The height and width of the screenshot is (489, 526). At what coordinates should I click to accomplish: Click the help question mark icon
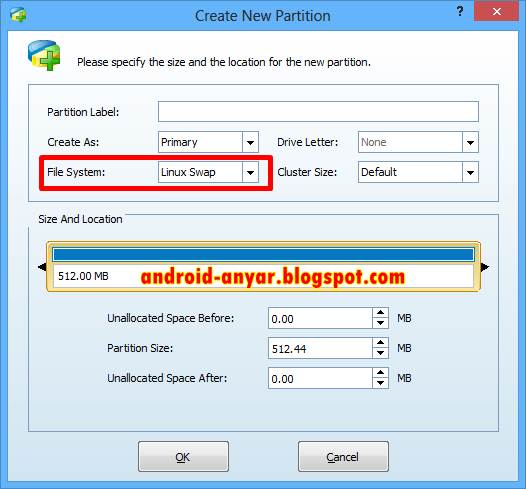pyautogui.click(x=460, y=11)
